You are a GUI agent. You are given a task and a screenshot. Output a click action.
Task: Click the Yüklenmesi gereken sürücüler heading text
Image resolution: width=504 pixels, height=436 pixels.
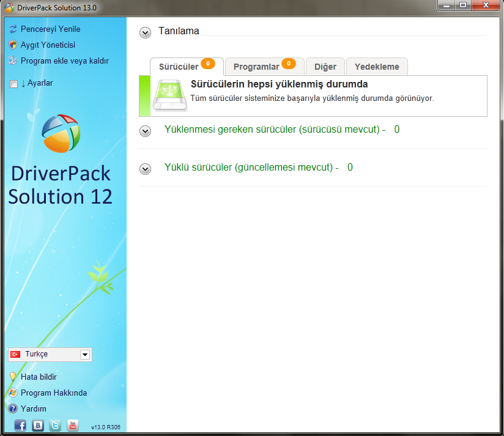pos(282,129)
